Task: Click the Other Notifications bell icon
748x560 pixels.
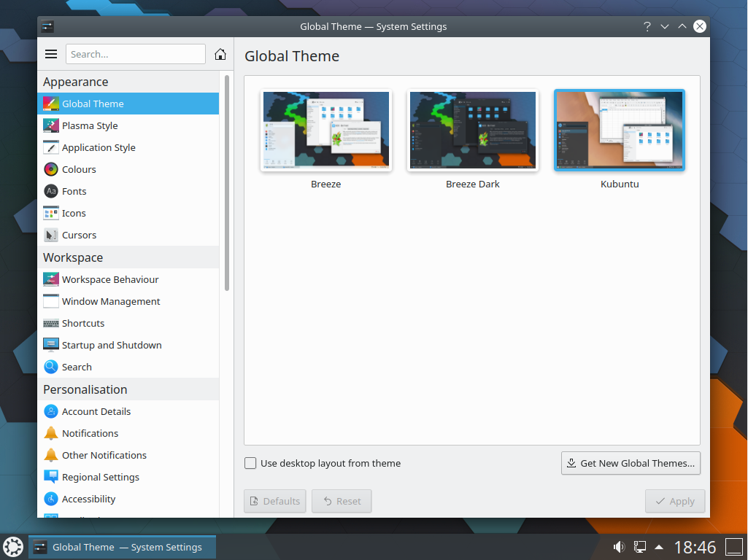Action: 51,455
